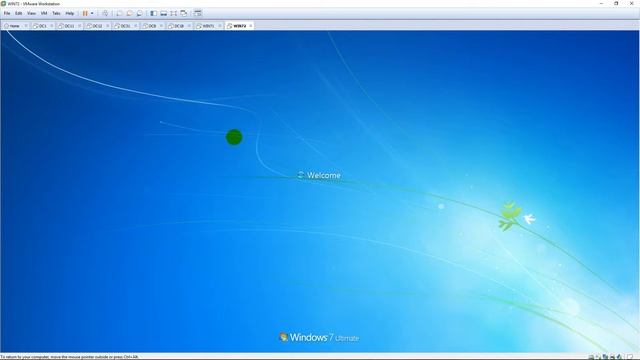The height and width of the screenshot is (360, 640).
Task: Send Ctrl+Alt+Del to the virtual machine
Action: pyautogui.click(x=105, y=13)
